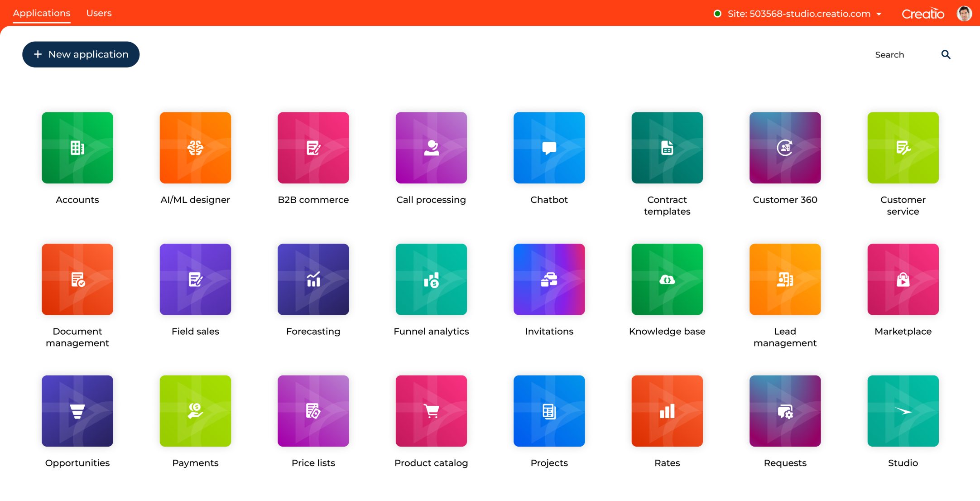Select the Applications tab
This screenshot has width=980, height=501.
point(42,13)
